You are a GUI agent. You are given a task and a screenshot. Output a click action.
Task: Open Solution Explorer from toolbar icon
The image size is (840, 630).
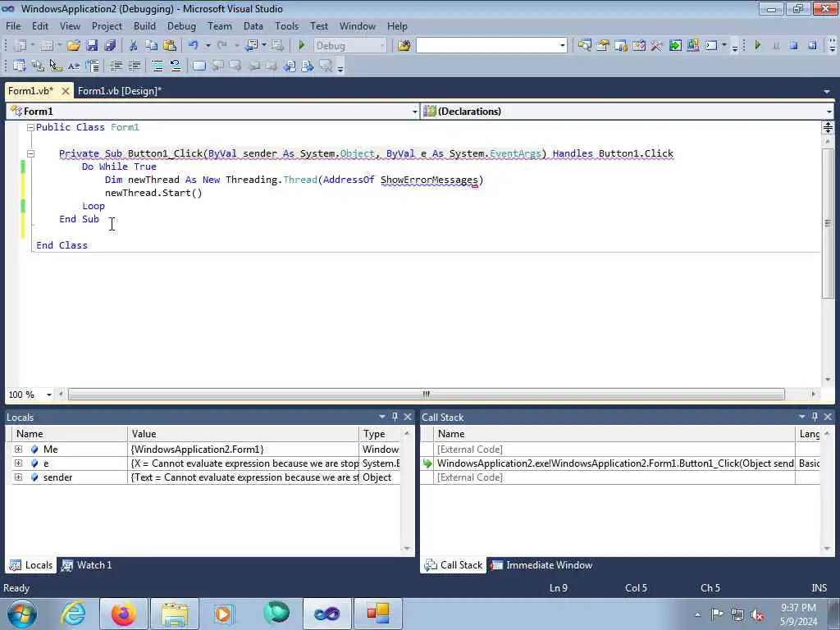(x=584, y=46)
